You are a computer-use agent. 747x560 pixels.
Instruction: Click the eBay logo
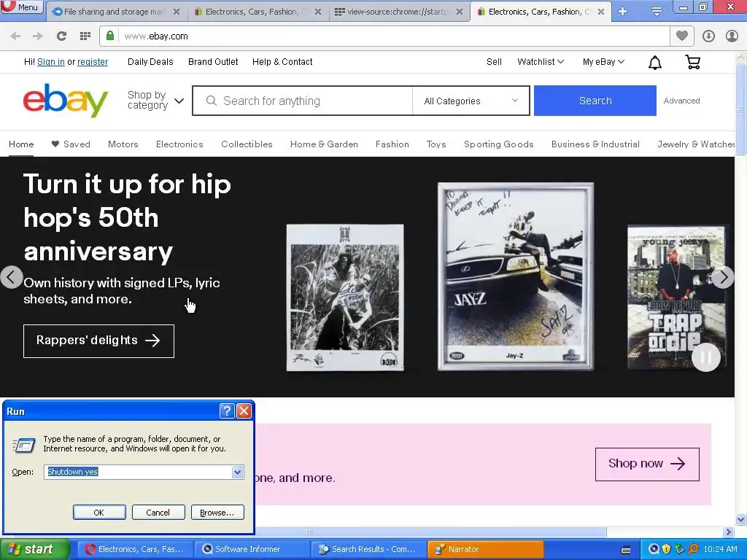[x=66, y=101]
